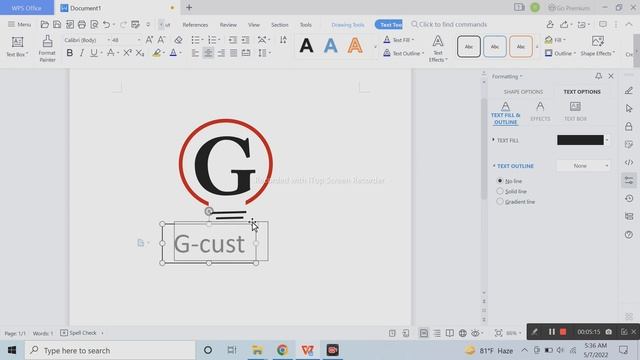Viewport: 640px width, 360px height.
Task: Switch to web layout view icon
Action: click(462, 333)
